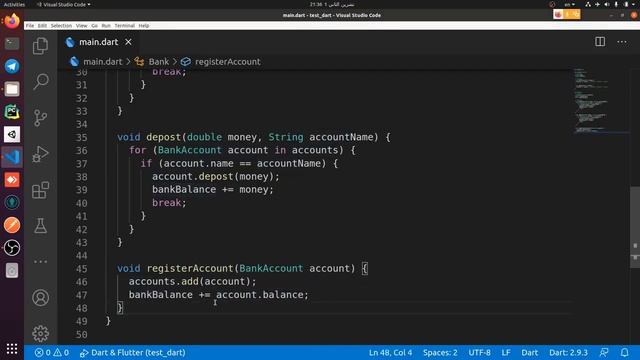Show errors and warnings in status bar
Screen dimensions: 640x360
[52, 352]
